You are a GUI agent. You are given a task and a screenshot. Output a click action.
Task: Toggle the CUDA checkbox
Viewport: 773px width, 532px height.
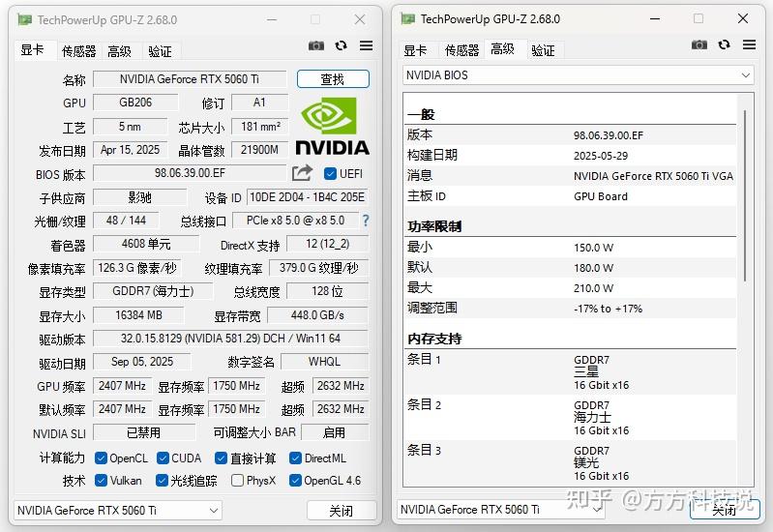click(x=163, y=458)
